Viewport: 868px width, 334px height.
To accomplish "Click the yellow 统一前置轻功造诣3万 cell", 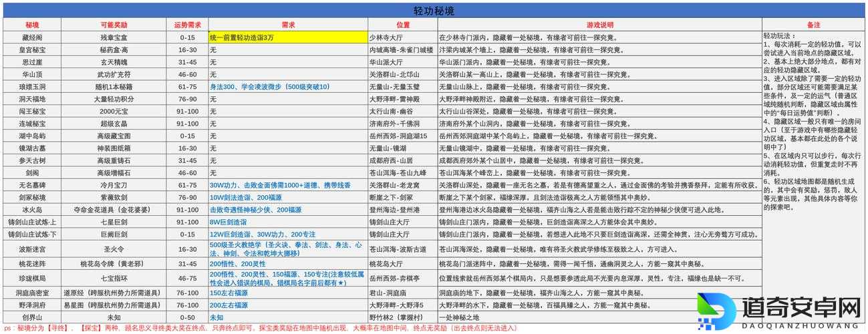I will coord(288,37).
